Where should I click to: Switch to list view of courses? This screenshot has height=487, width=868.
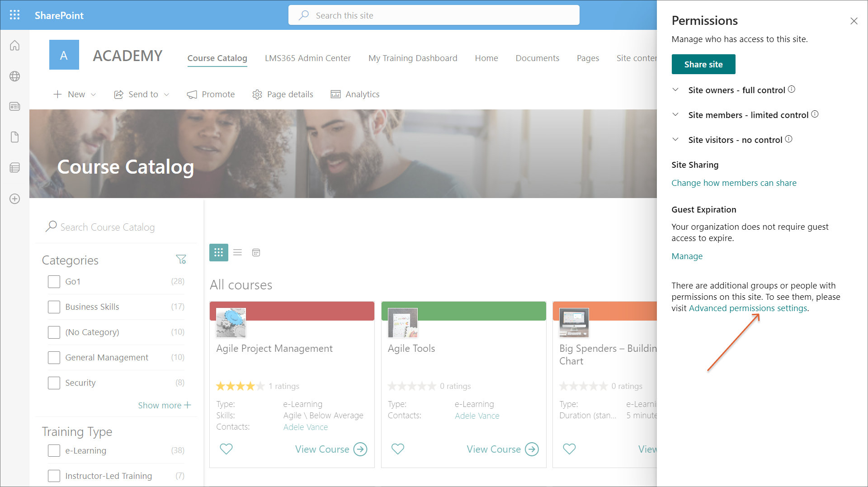(237, 252)
